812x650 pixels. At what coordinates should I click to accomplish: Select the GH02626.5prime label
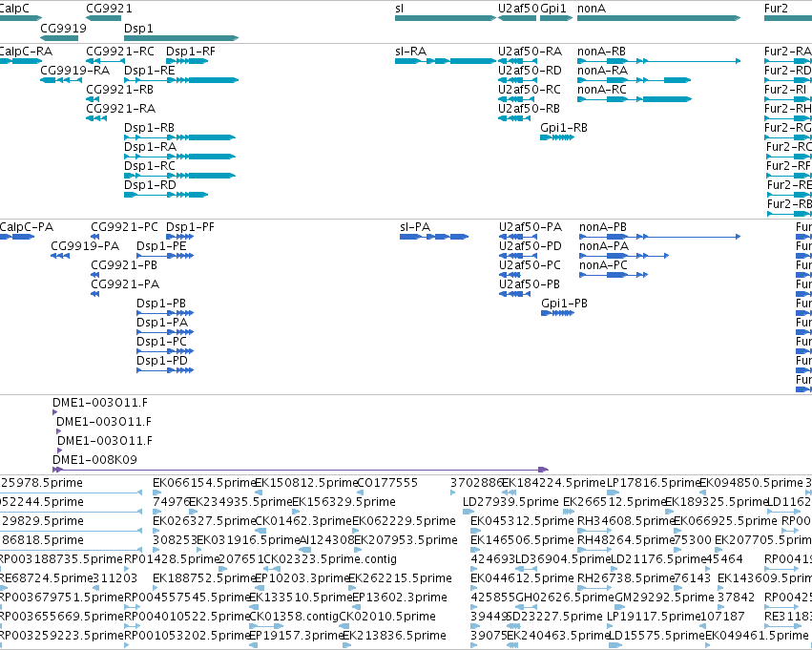565,598
